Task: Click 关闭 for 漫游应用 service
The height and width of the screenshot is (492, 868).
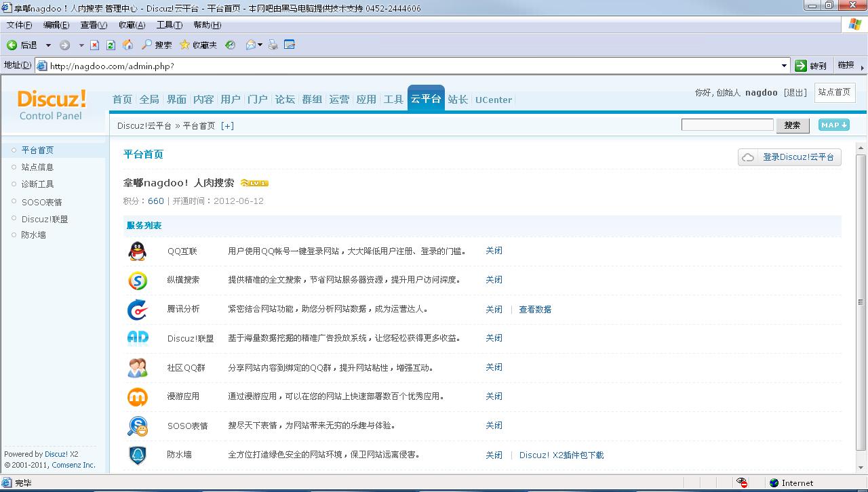Action: tap(494, 396)
